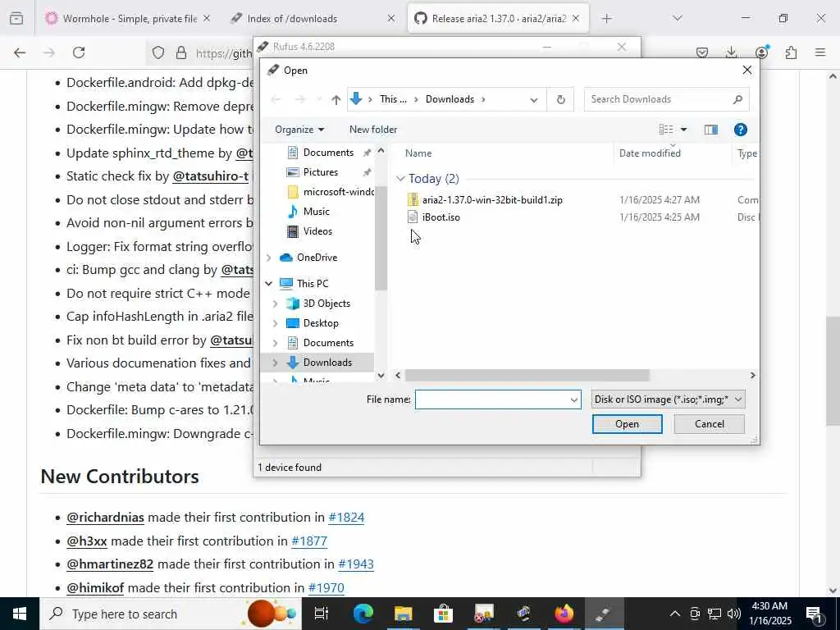Screen dimensions: 840x630
Task: Switch to Index of /downloads tab
Action: point(312,19)
